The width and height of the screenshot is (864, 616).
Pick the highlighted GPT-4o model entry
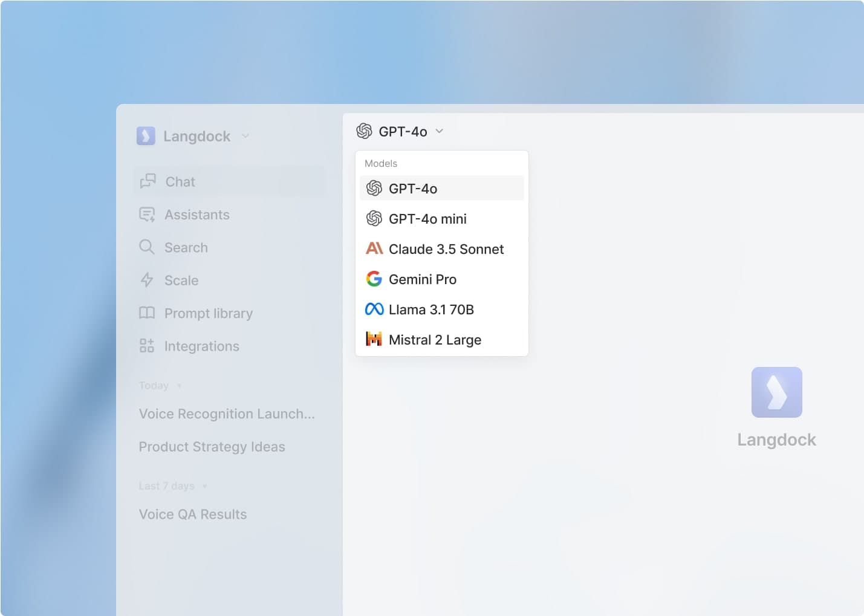click(x=413, y=189)
